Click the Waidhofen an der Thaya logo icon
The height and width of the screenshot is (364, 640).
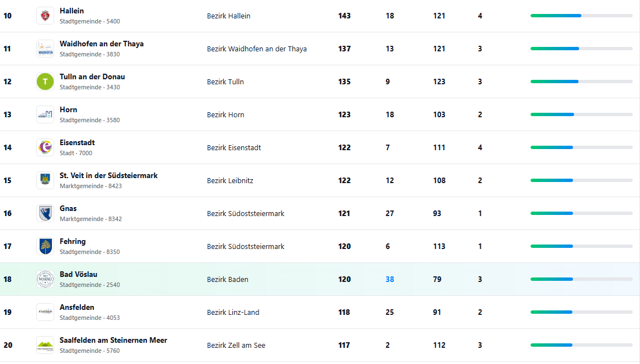(45, 49)
